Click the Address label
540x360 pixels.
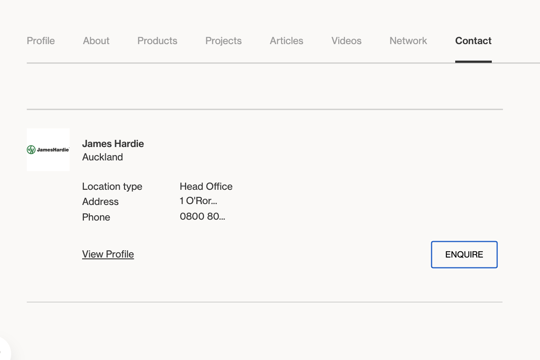click(100, 202)
